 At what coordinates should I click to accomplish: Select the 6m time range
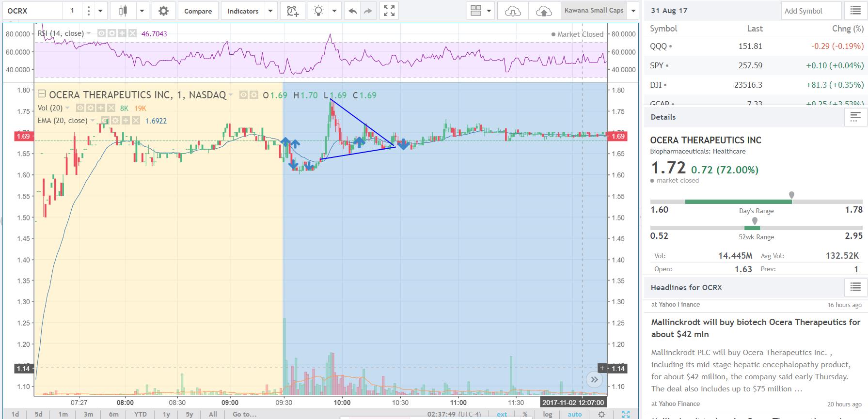click(113, 414)
